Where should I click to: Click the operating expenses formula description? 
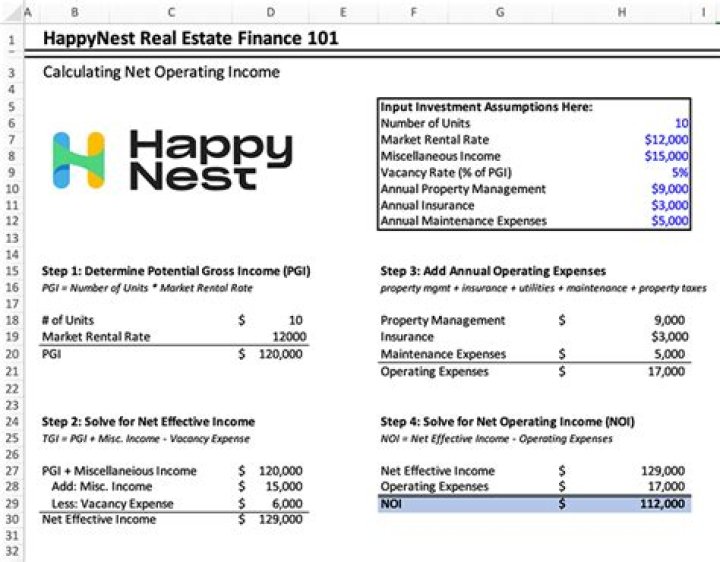tap(543, 288)
